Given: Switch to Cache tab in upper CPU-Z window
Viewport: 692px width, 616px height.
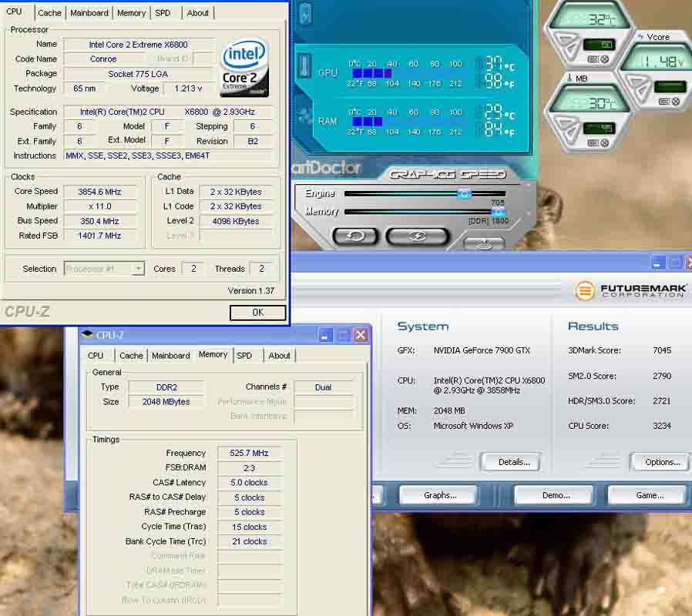Looking at the screenshot, I should pyautogui.click(x=49, y=13).
